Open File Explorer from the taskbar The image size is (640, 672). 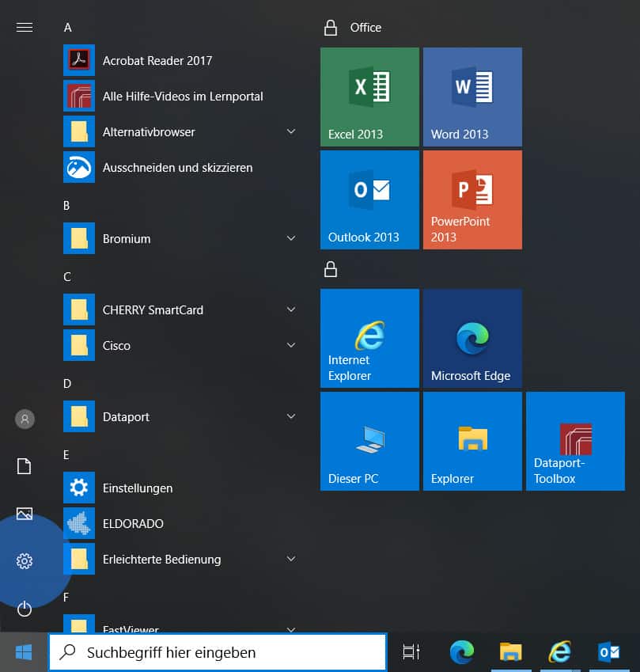pyautogui.click(x=511, y=652)
